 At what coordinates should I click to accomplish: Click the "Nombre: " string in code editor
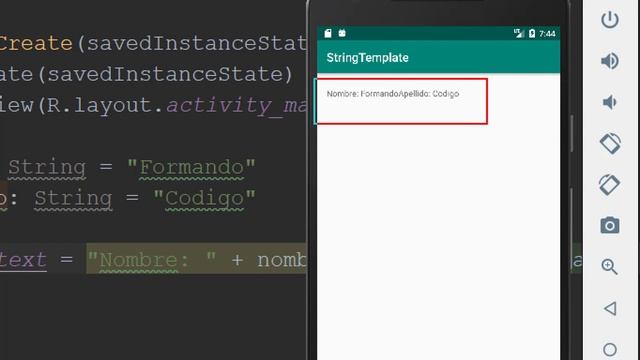(151, 260)
